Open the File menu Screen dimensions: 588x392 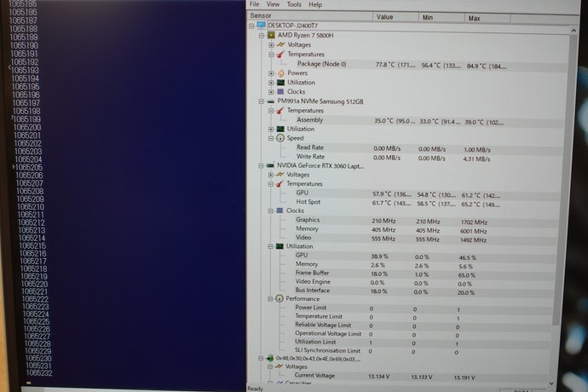[x=254, y=4]
